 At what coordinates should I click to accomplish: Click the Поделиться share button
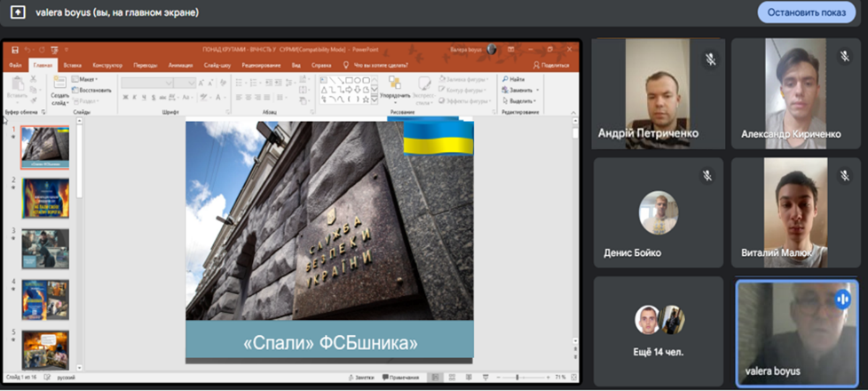tap(551, 65)
